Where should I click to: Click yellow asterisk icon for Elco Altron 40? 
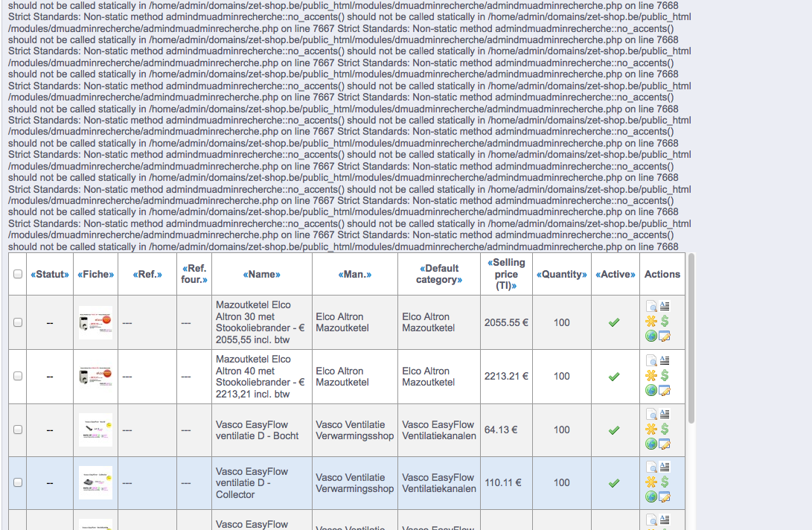(x=651, y=375)
